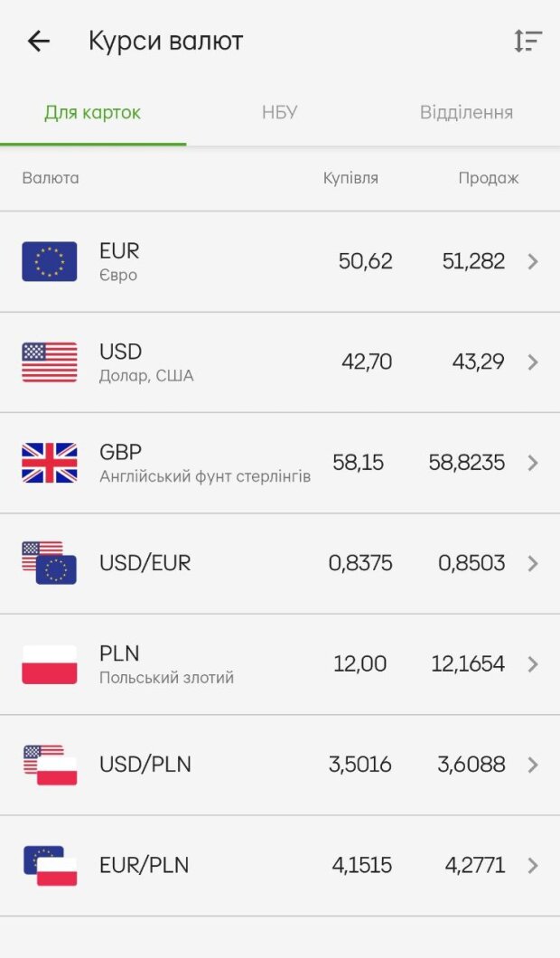The width and height of the screenshot is (560, 958).
Task: Tap the USD/PLN double flag icon
Action: pos(50,765)
